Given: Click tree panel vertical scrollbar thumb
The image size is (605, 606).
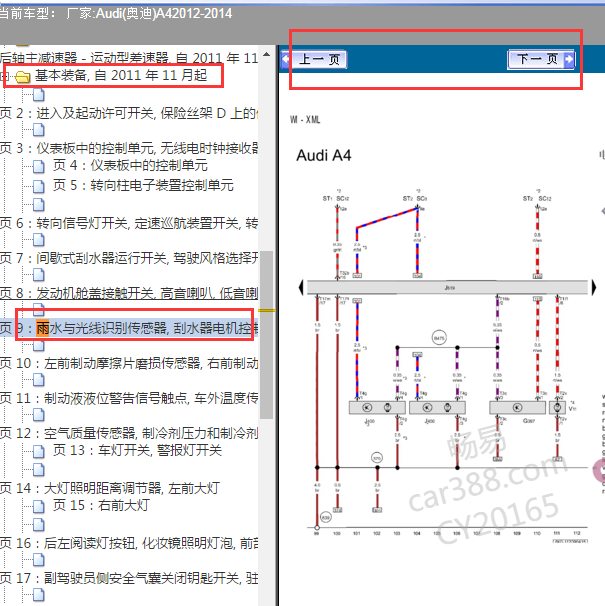Looking at the screenshot, I should click(266, 335).
